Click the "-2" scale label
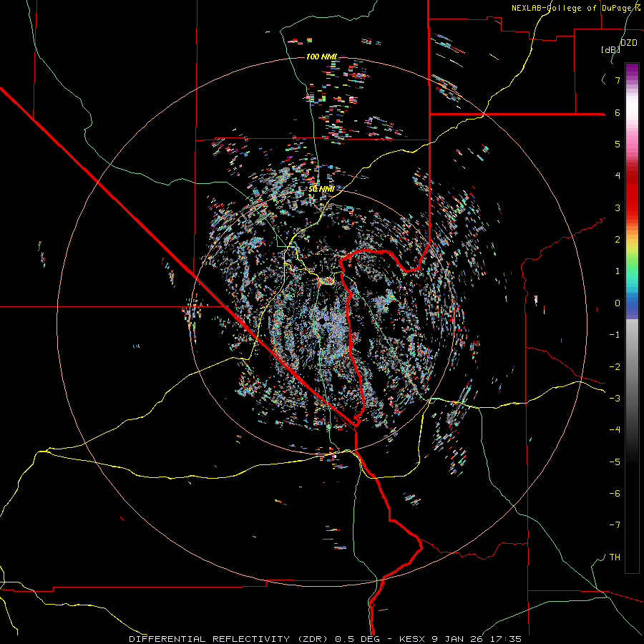 615,367
